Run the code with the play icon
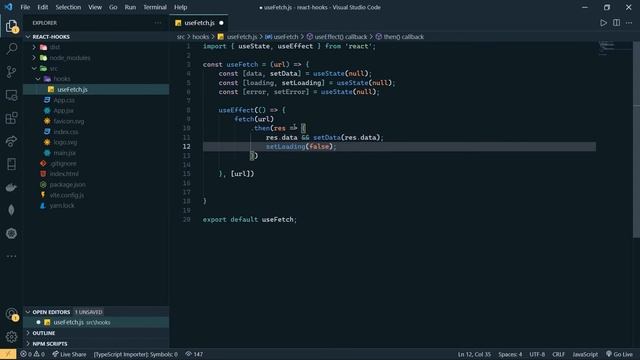640x360 pixels. (x=603, y=23)
